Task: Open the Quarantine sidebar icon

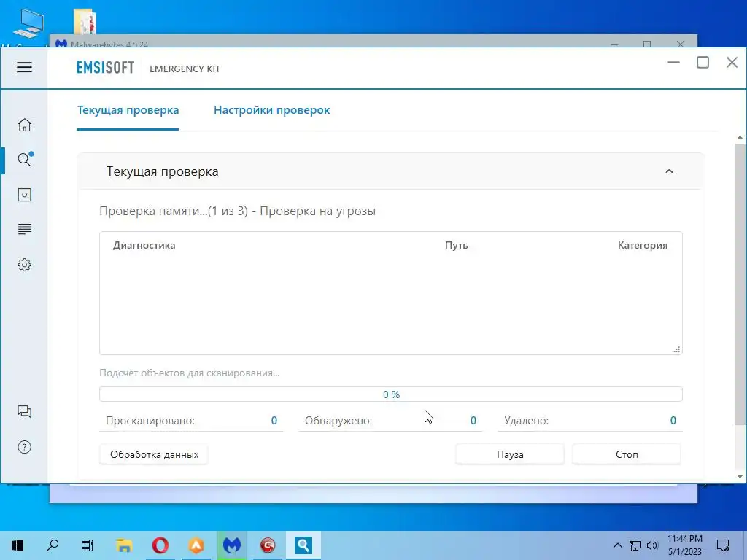Action: [x=24, y=195]
